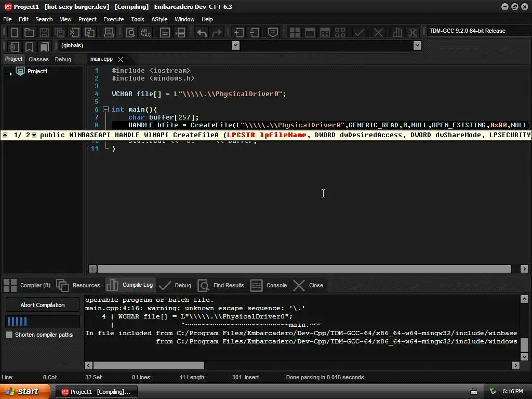532x399 pixels.
Task: Click the icon with arrow beside Goto line
Action: (x=180, y=33)
